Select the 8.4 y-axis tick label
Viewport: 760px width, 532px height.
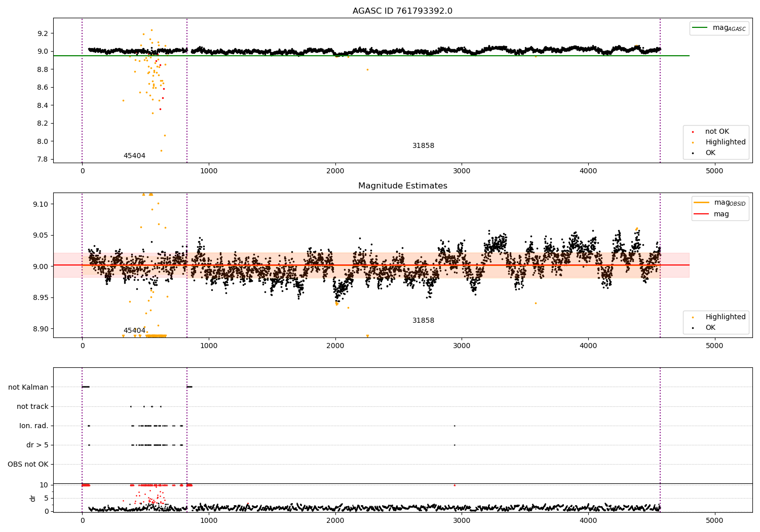[x=43, y=105]
